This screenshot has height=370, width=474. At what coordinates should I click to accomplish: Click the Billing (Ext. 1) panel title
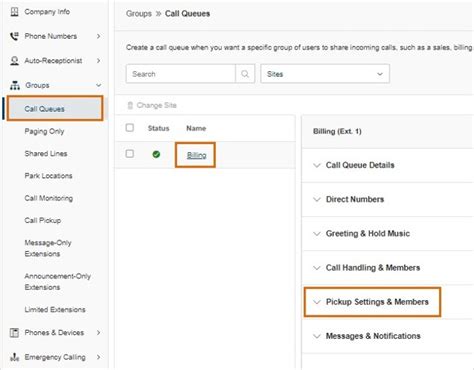(x=337, y=131)
